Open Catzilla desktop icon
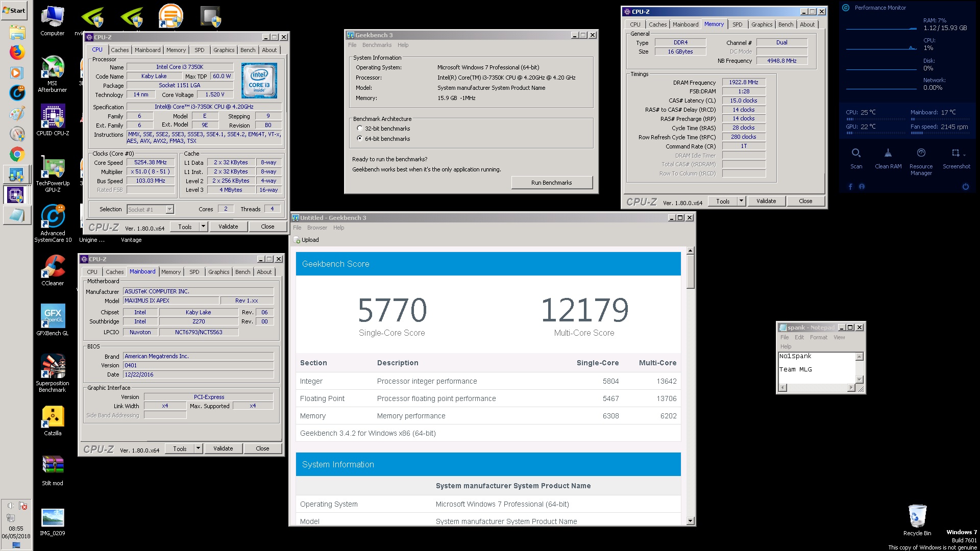The width and height of the screenshot is (980, 551). point(53,421)
